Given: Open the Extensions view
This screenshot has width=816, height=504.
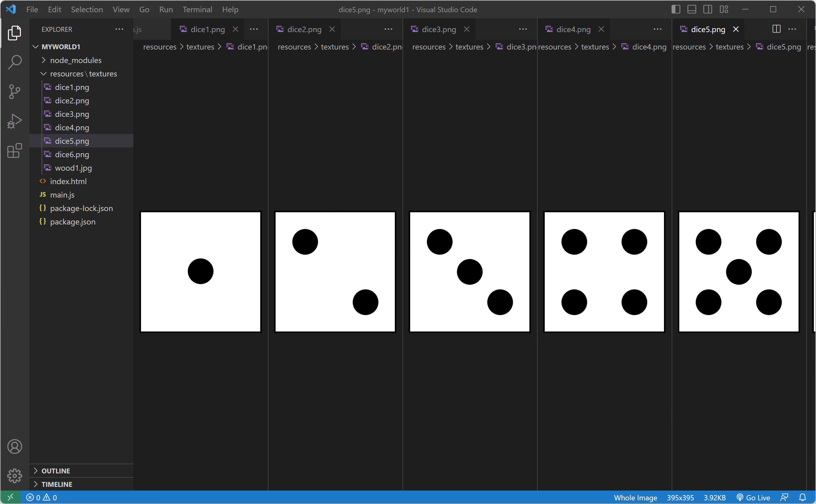Looking at the screenshot, I should coord(15,151).
